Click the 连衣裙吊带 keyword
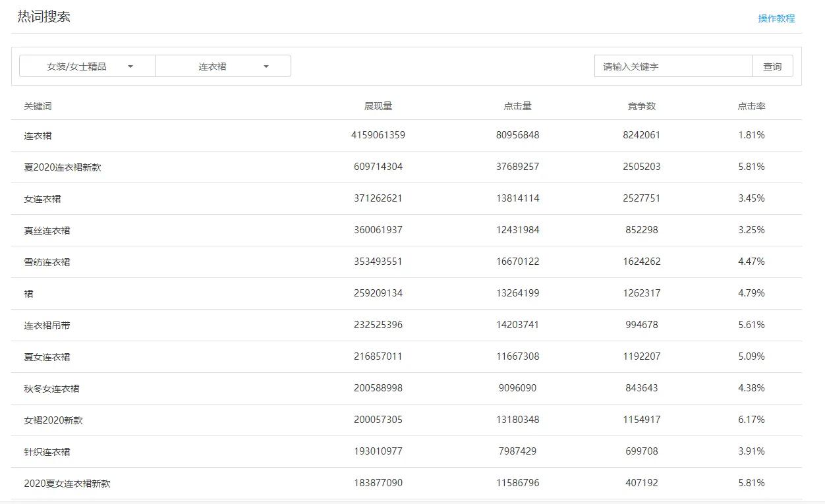The width and height of the screenshot is (825, 504). [x=47, y=325]
